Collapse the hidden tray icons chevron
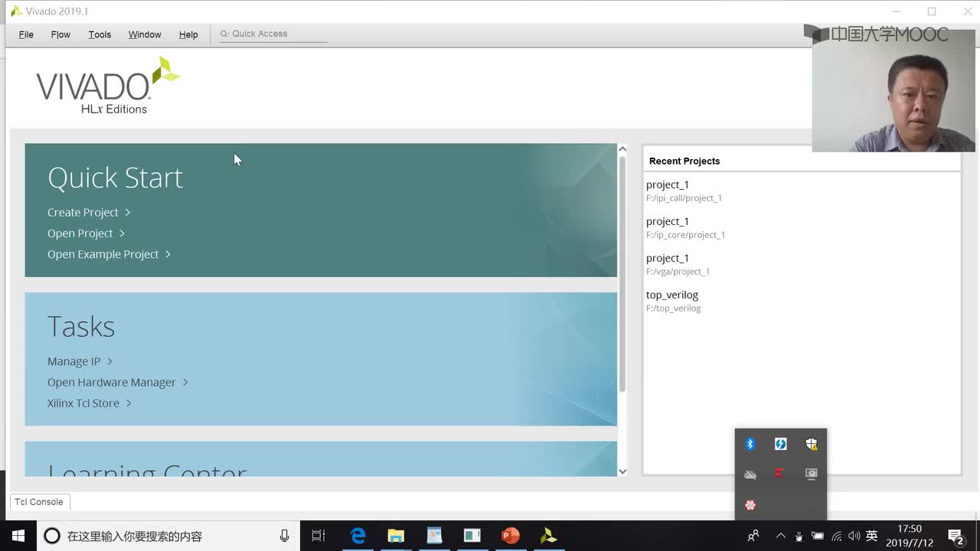This screenshot has width=980, height=551. [x=780, y=536]
